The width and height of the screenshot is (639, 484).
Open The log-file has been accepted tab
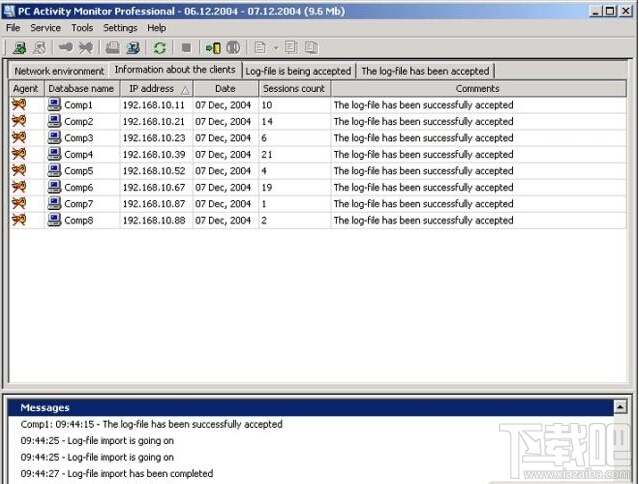425,71
